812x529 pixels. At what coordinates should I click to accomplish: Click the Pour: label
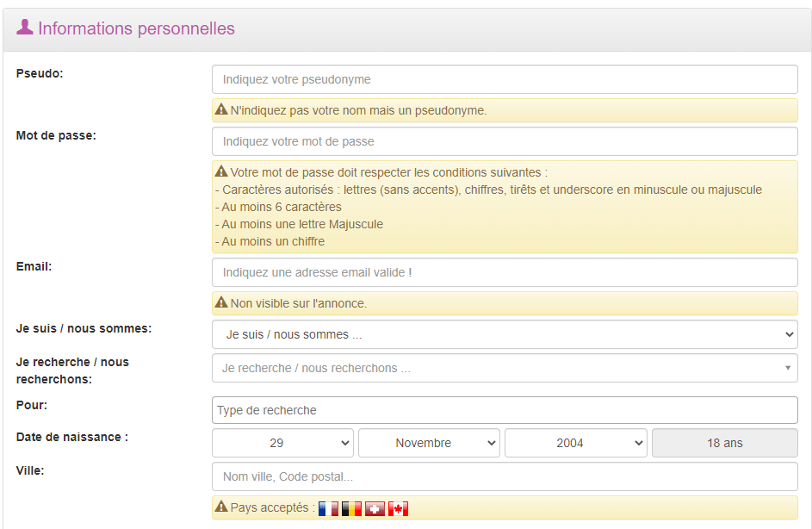[x=32, y=405]
